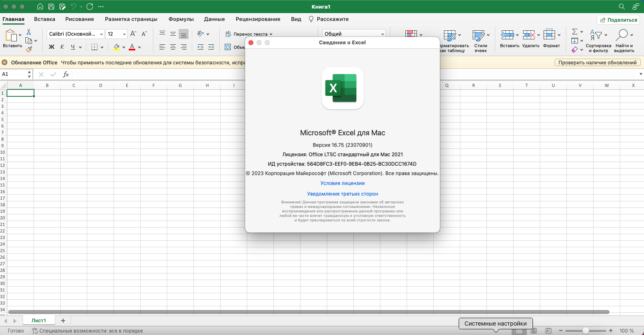
Task: Click the zoom slider handle
Action: [x=586, y=330]
